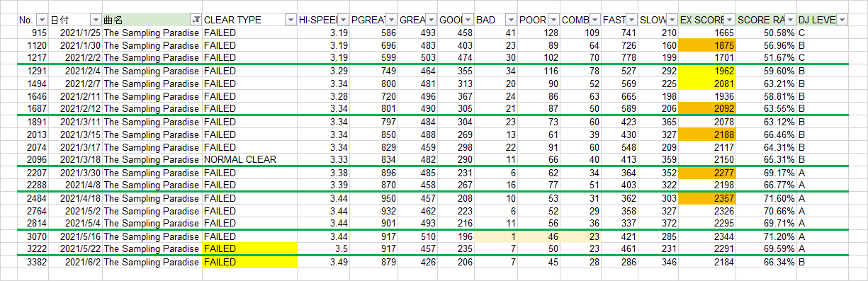This screenshot has height=281, width=868.
Task: Open the SLOW column filter arrow
Action: 672,20
